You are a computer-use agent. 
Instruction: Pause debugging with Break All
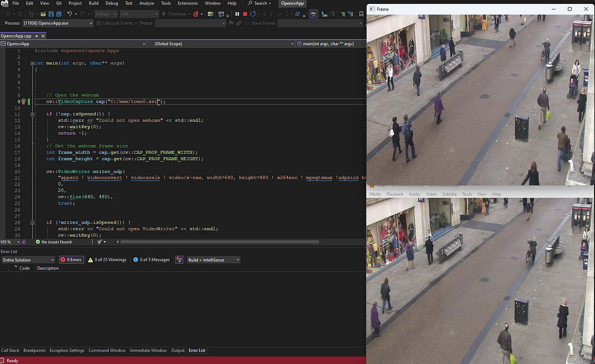tap(237, 13)
